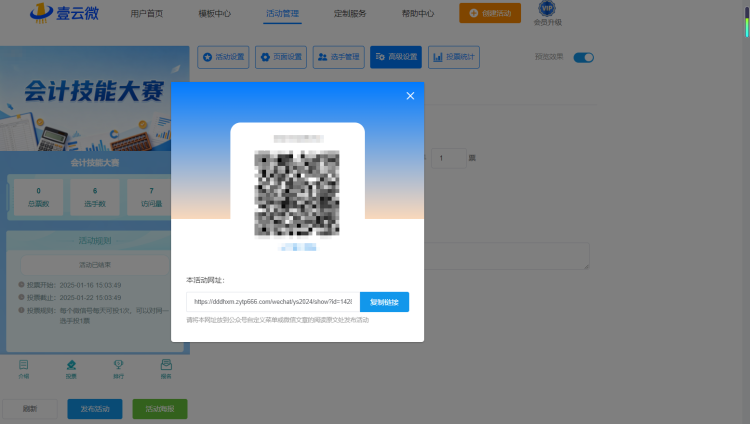
Task: Click the 本活动网址 label in the dialog
Action: pyautogui.click(x=205, y=280)
